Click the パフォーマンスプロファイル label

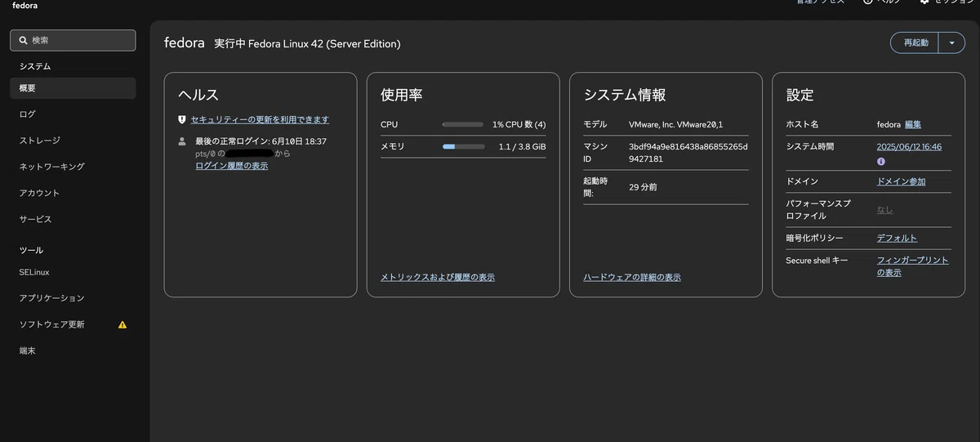pos(817,210)
